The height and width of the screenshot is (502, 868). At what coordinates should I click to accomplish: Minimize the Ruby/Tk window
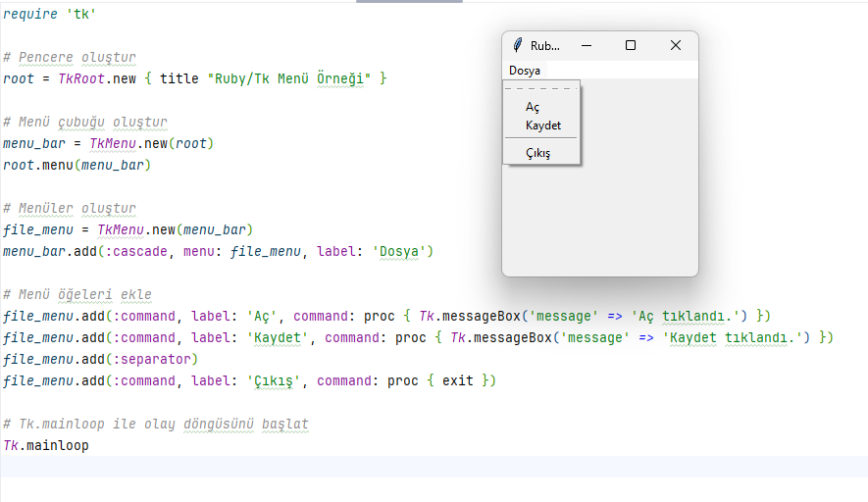pyautogui.click(x=587, y=45)
